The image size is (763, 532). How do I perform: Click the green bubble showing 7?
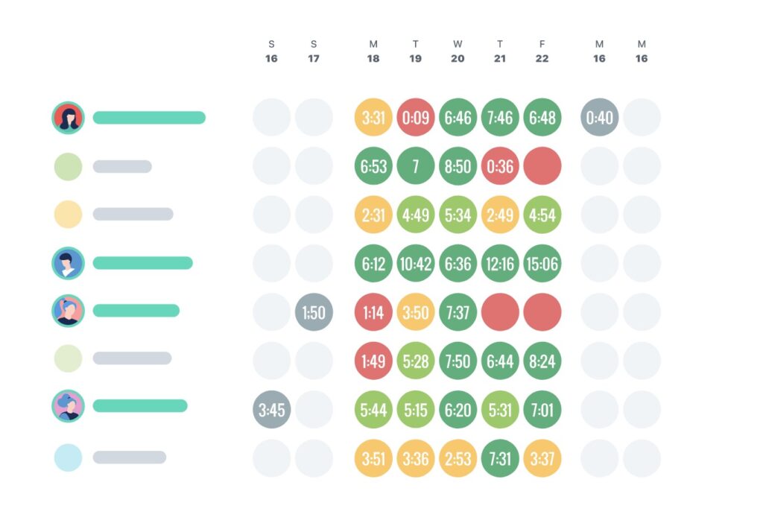pos(416,166)
